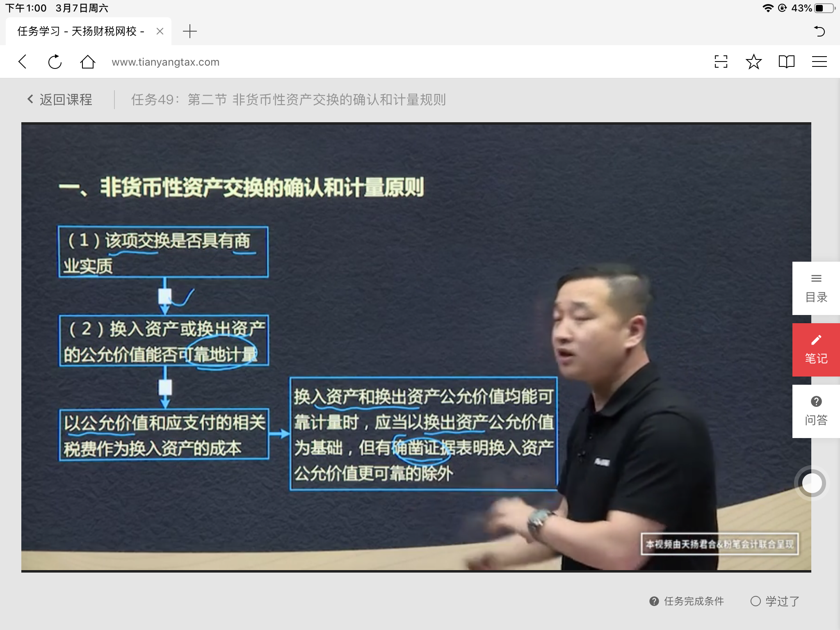
Task: Close the 任务学习 browser tab
Action: pyautogui.click(x=160, y=31)
